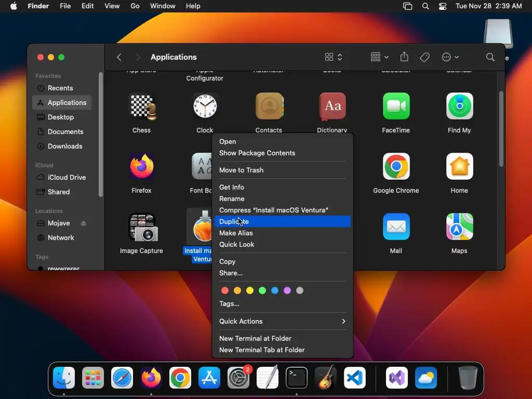The height and width of the screenshot is (399, 532).
Task: Open the Go menu in menu bar
Action: click(x=135, y=6)
